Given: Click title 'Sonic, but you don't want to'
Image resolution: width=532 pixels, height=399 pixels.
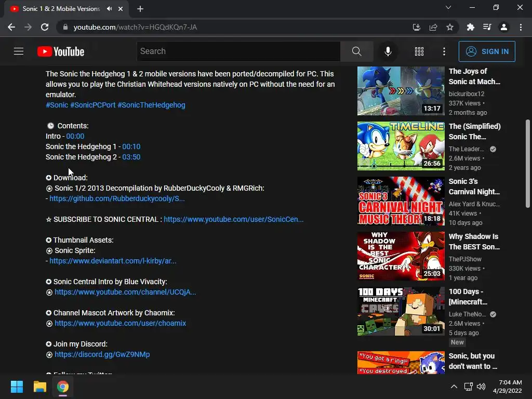Looking at the screenshot, I should click(x=473, y=361).
